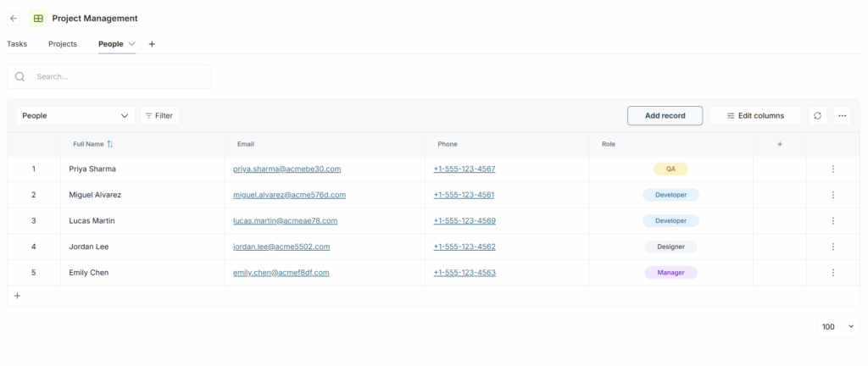Switch to the Projects tab
This screenshot has height=366, width=868.
[x=63, y=44]
